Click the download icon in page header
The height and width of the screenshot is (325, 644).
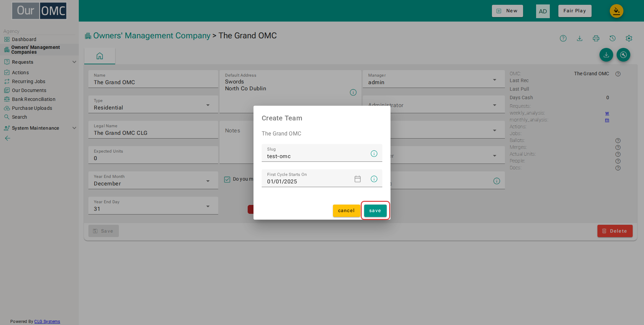coord(580,38)
